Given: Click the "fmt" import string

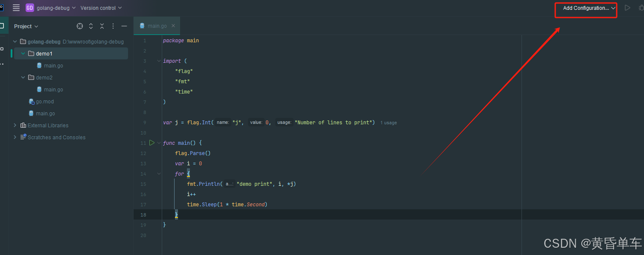Looking at the screenshot, I should 182,82.
